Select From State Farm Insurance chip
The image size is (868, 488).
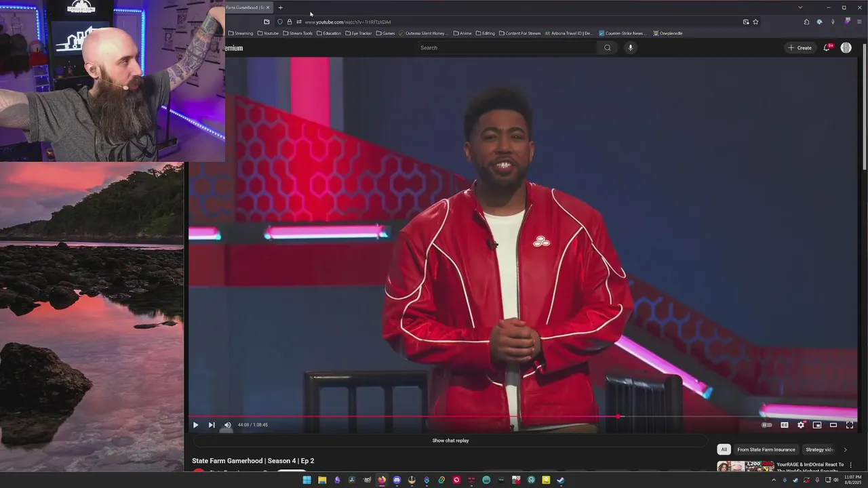click(x=766, y=449)
